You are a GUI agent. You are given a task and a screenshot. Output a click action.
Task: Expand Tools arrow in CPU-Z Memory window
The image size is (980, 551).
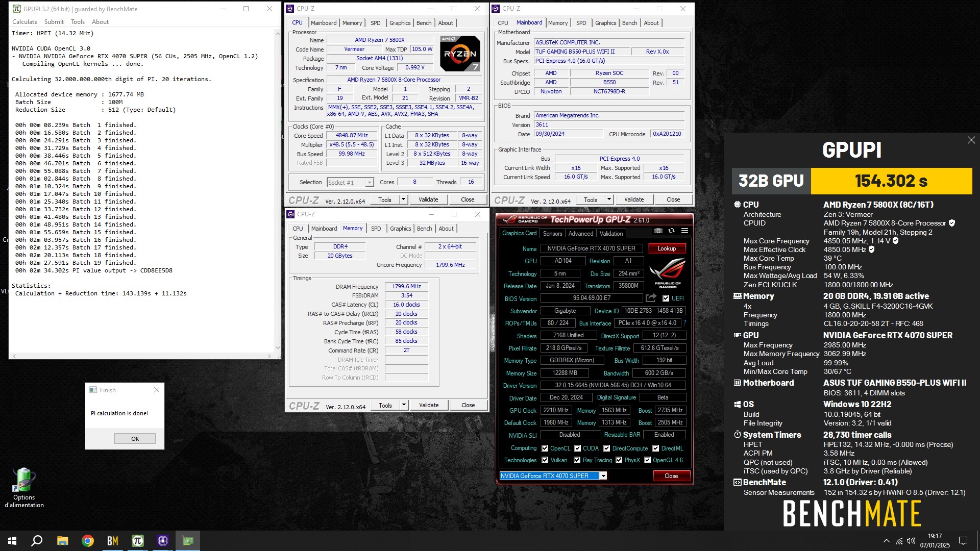(404, 405)
